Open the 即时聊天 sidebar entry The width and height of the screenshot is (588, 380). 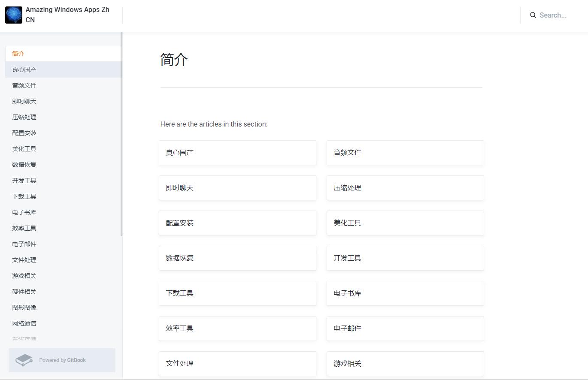(24, 101)
